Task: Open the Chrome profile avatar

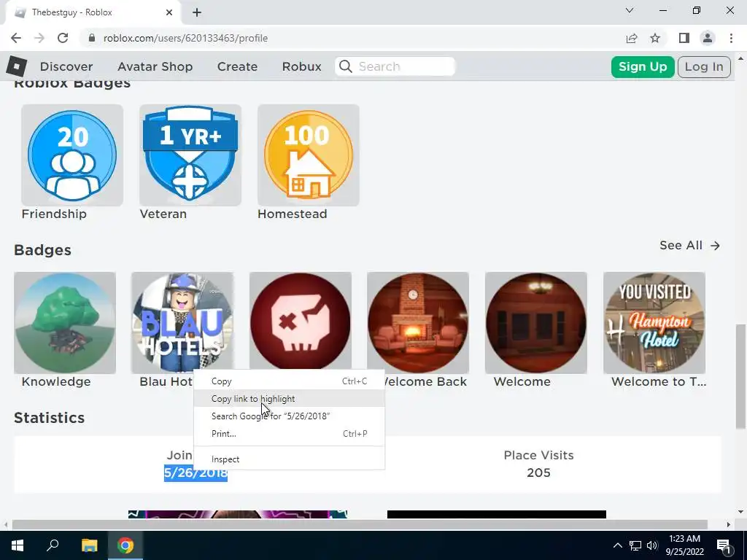Action: (708, 38)
